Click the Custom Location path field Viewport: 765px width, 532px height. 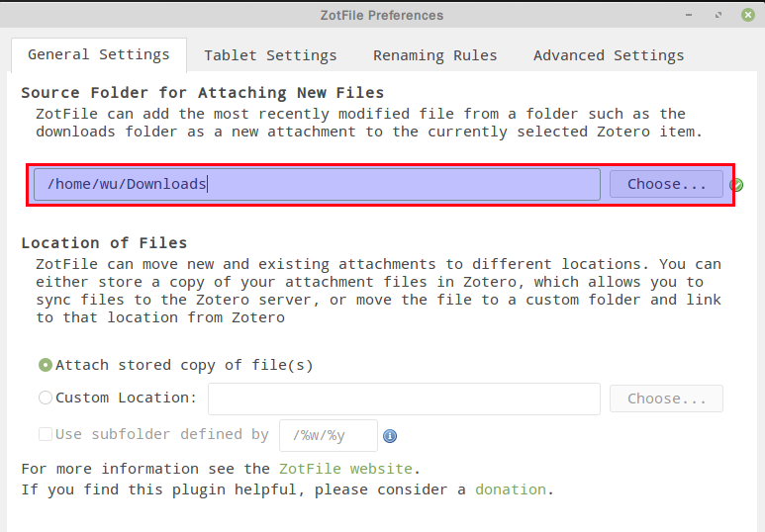pos(404,399)
